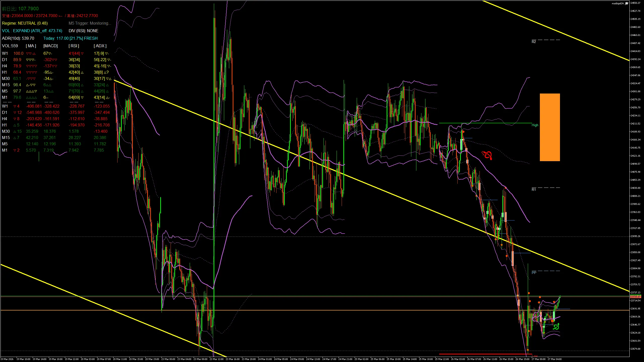Click the red down-triangle next to D1 12
644x362 pixels.
pos(15,113)
